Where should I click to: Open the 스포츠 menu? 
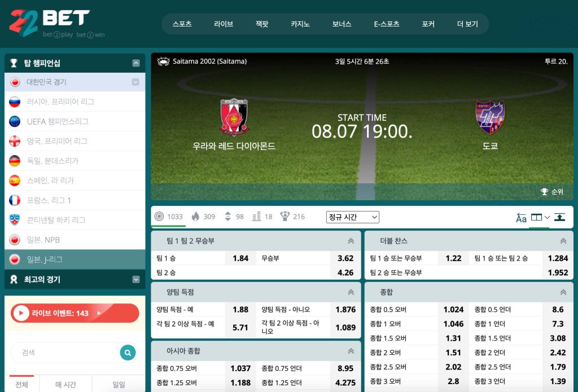[182, 24]
